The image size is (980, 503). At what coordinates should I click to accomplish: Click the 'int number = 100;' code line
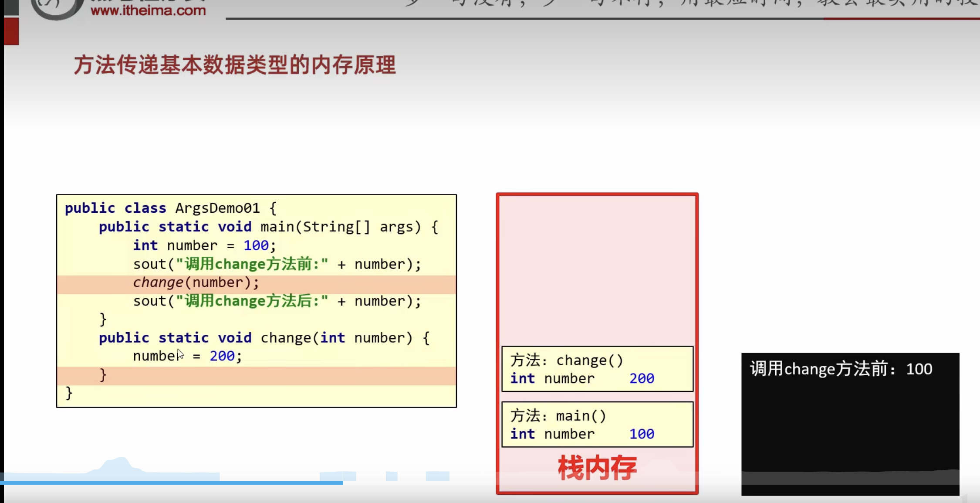click(x=204, y=245)
